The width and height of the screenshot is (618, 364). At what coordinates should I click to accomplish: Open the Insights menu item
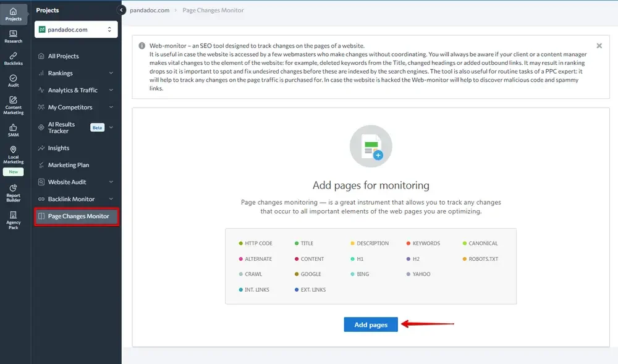point(59,148)
